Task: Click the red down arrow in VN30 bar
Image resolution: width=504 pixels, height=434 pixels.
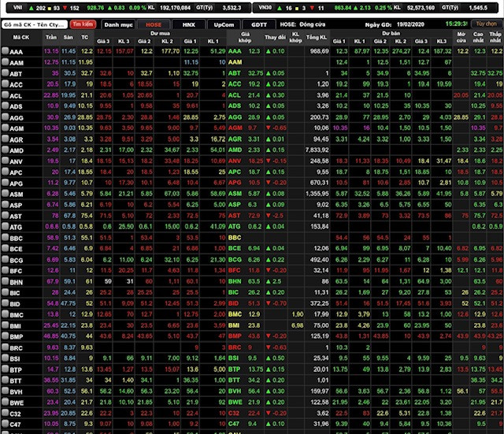Action: pyautogui.click(x=313, y=6)
